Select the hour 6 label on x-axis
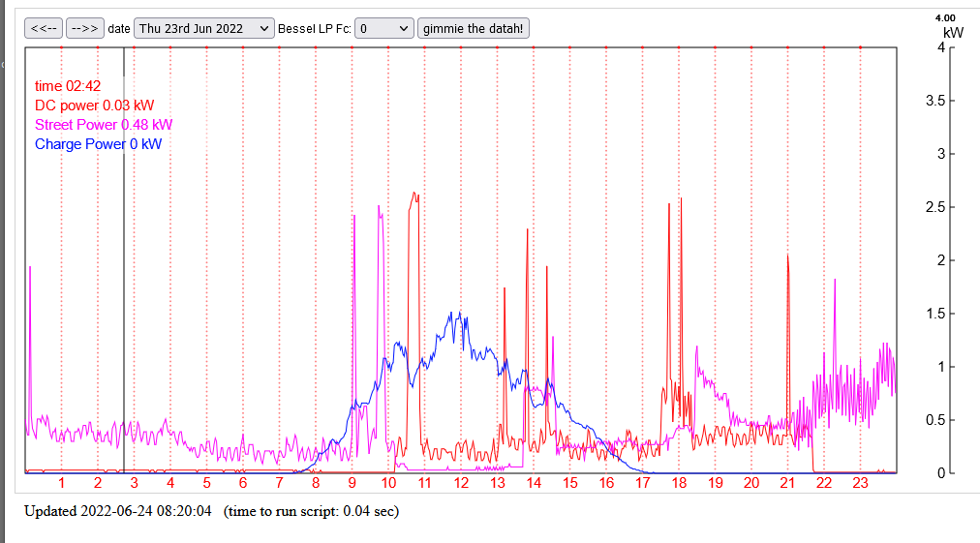This screenshot has width=980, height=543. [243, 483]
